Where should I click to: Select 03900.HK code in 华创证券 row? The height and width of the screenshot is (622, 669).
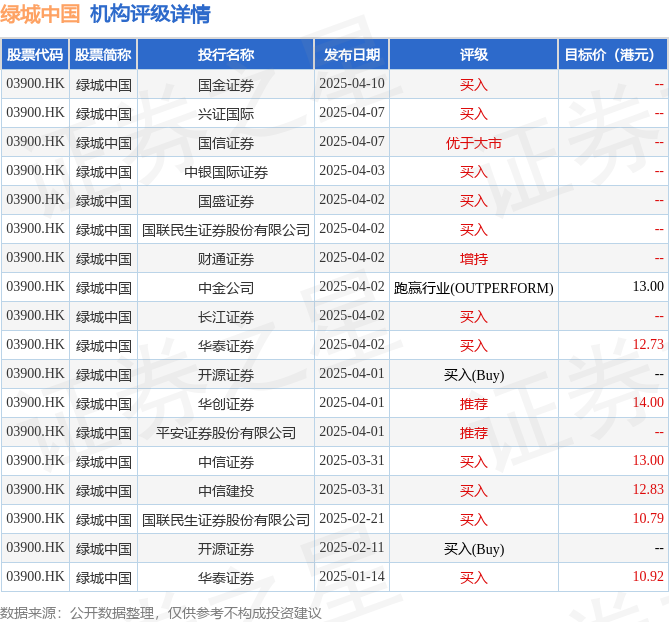pyautogui.click(x=35, y=402)
